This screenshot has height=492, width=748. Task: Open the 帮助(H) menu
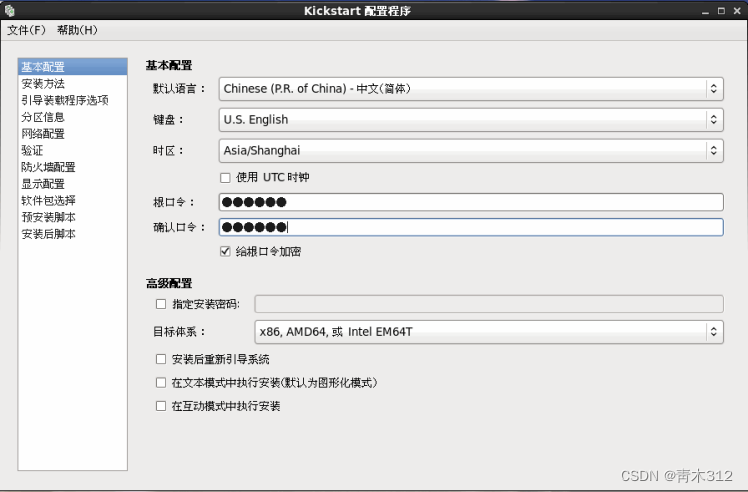point(77,30)
